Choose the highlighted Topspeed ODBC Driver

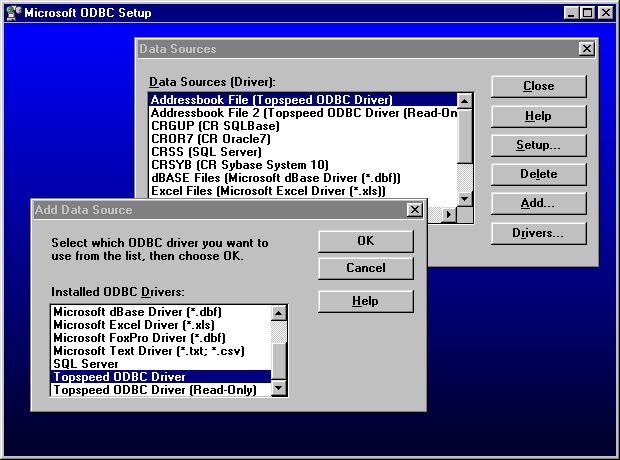point(161,377)
